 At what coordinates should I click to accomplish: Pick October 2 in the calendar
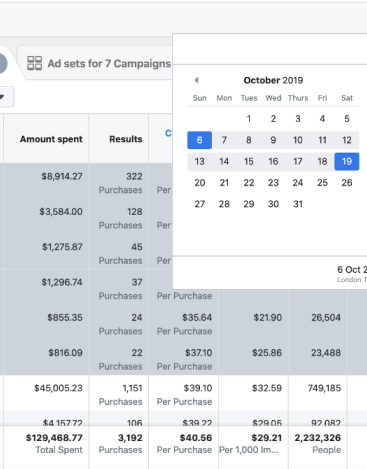click(x=273, y=119)
